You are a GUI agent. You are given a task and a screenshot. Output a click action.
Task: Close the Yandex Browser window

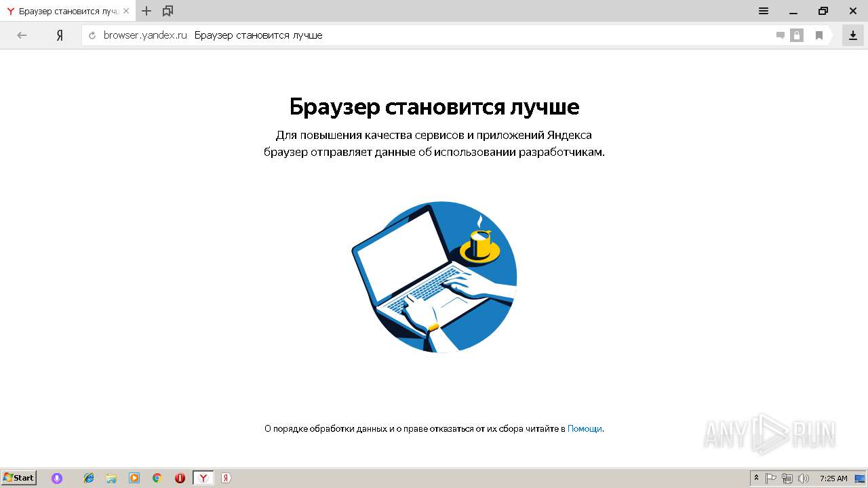[x=853, y=11]
